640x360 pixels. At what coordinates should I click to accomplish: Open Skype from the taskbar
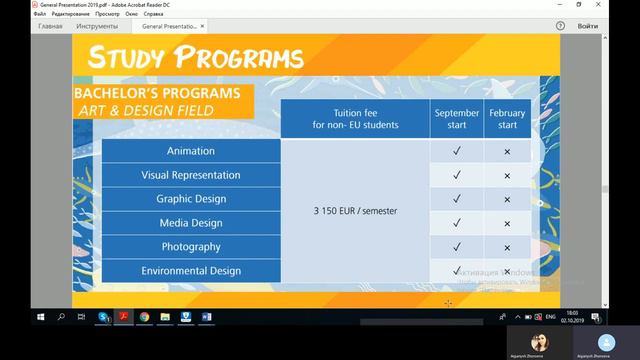coord(103,317)
